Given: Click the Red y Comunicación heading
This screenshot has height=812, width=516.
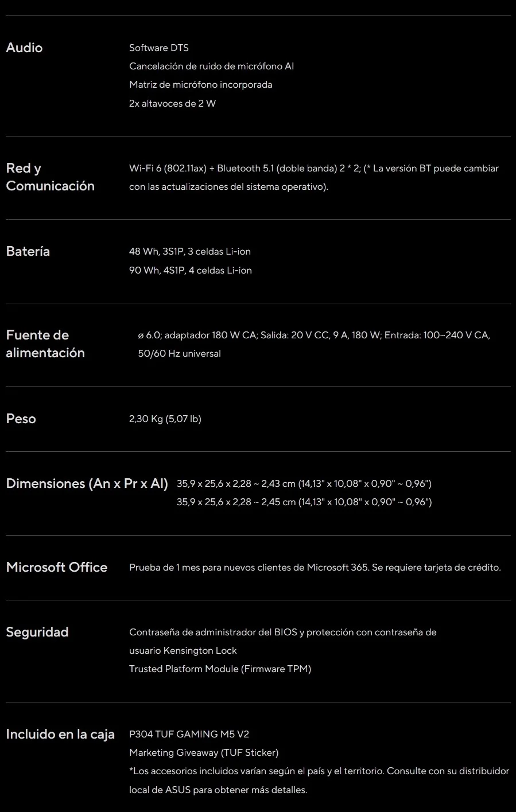Looking at the screenshot, I should pos(50,177).
